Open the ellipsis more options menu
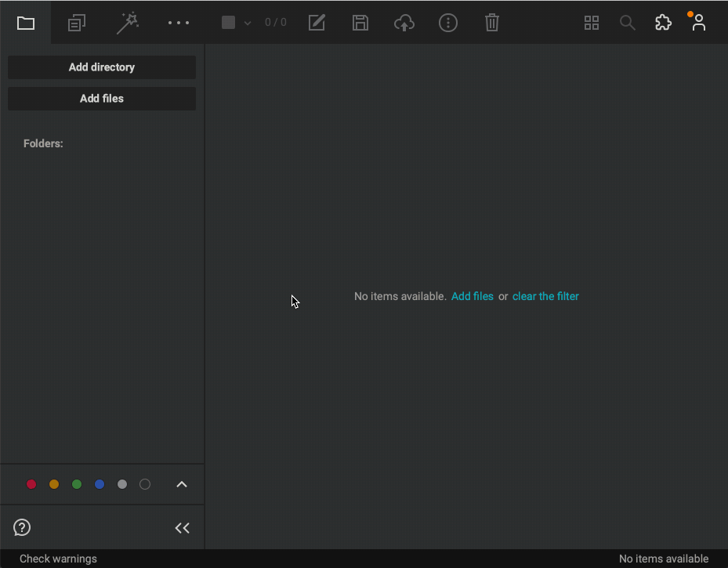 [x=178, y=22]
